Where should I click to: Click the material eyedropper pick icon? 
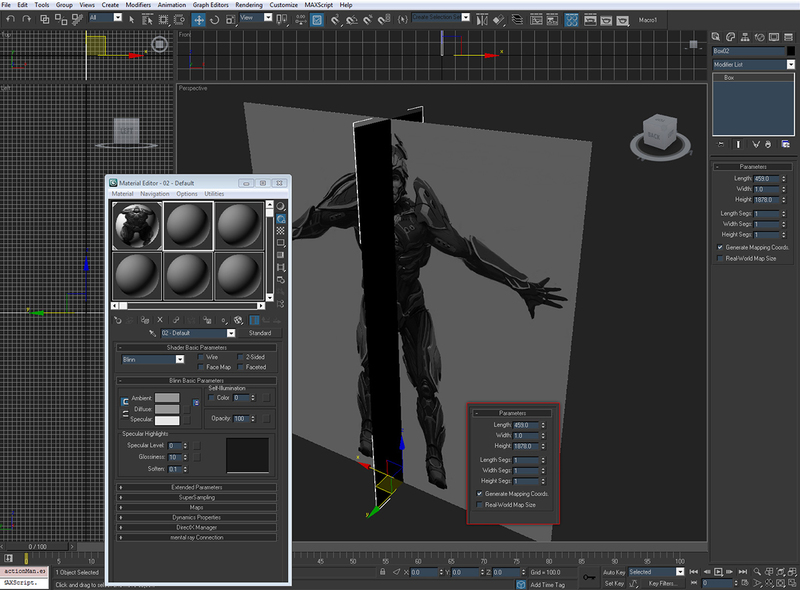coord(152,333)
